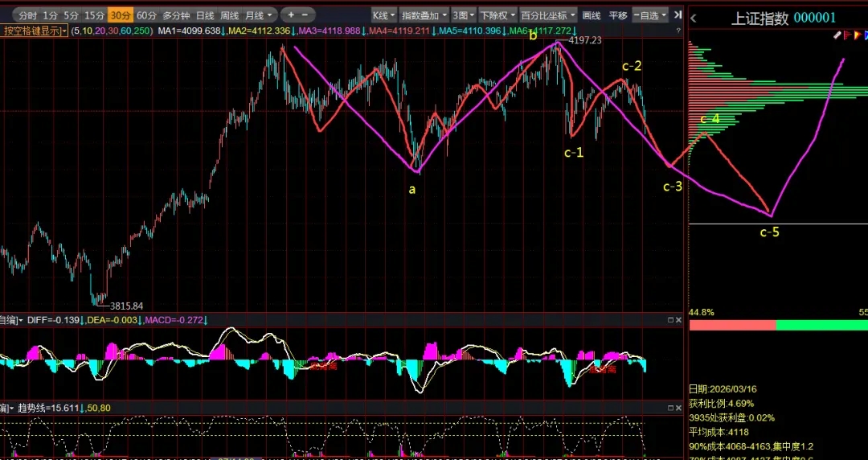
Task: Click the question mark help icon
Action: (x=679, y=31)
